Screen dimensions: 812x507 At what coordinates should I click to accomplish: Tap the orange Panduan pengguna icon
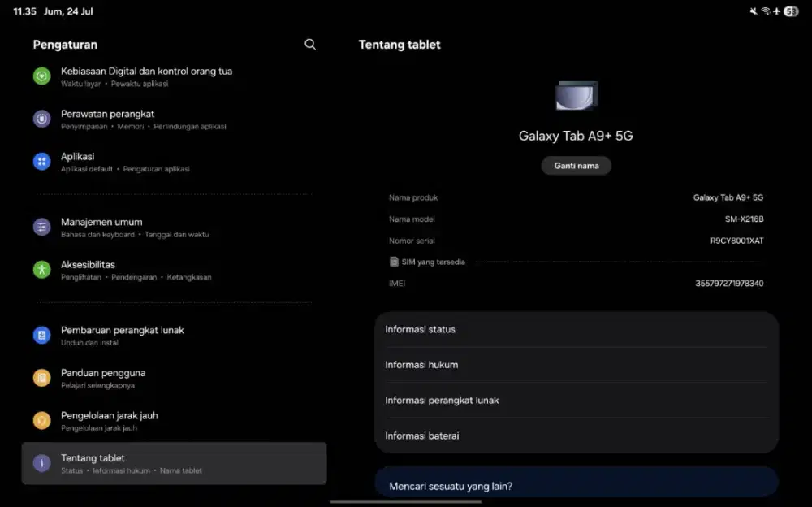point(42,378)
